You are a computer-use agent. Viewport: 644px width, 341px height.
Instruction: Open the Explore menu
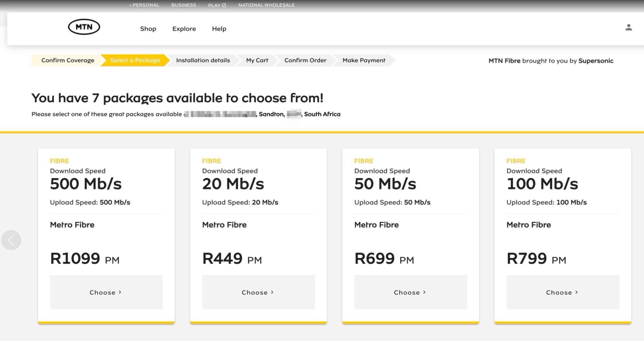click(184, 28)
